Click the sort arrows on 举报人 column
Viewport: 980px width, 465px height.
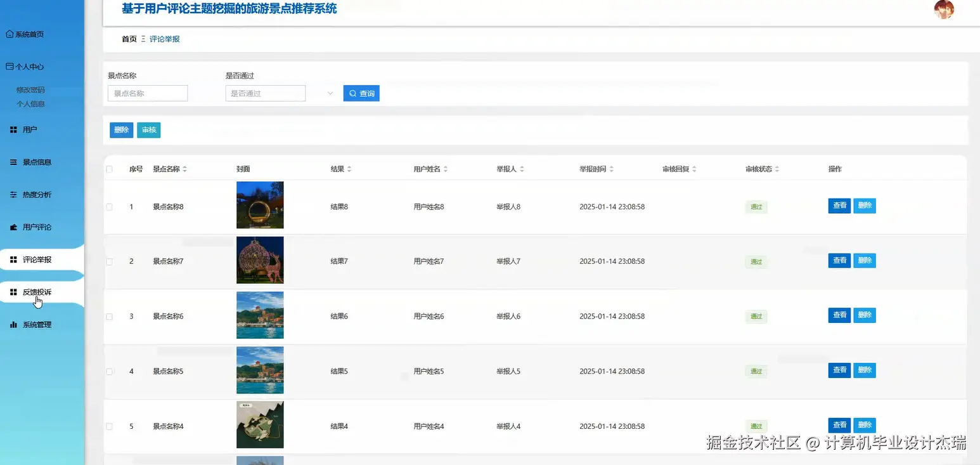point(522,169)
